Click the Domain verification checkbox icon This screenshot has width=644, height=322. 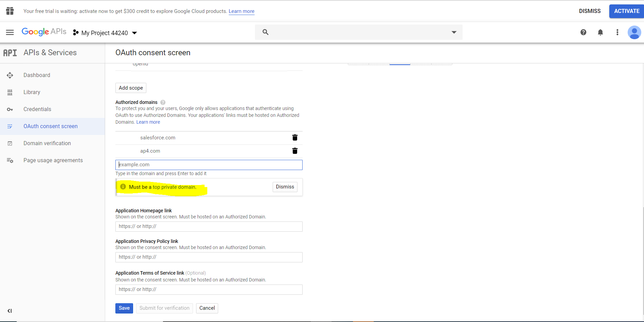10,143
